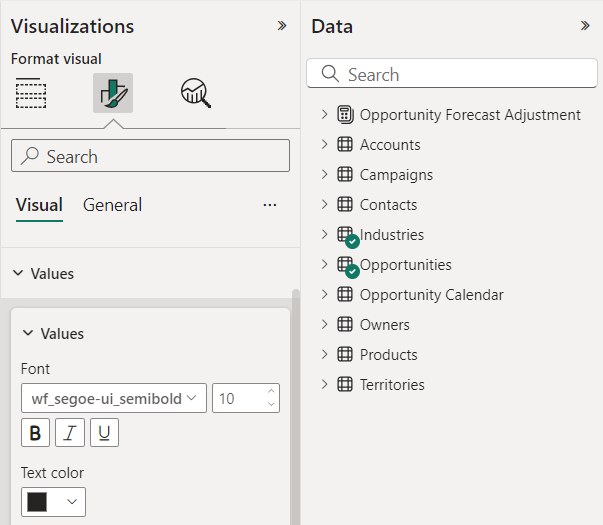Toggle underline font formatting
Screen dimensions: 603x525
[x=104, y=433]
